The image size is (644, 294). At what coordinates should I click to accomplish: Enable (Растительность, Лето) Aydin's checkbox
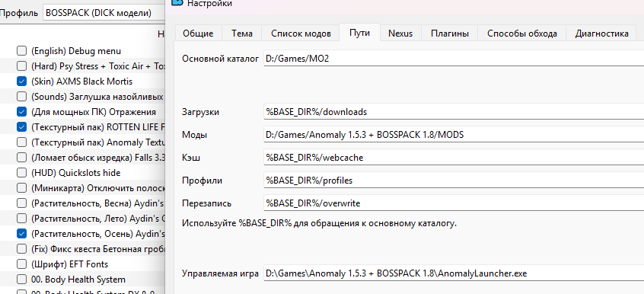pos(21,219)
